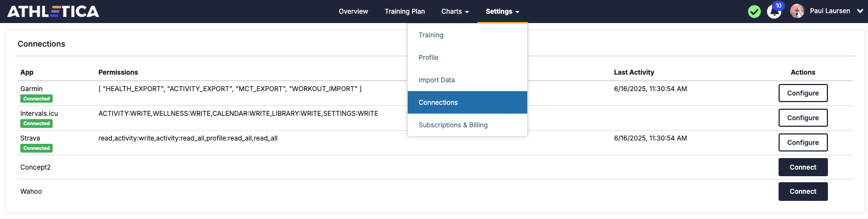The height and width of the screenshot is (219, 868).
Task: Connect the Concept2 app
Action: point(803,167)
